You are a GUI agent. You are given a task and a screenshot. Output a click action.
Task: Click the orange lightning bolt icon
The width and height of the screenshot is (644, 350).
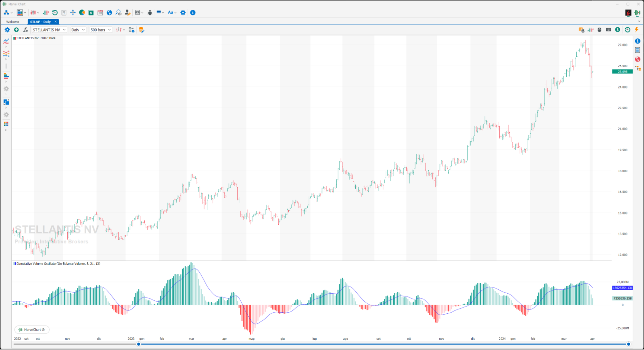pyautogui.click(x=637, y=30)
